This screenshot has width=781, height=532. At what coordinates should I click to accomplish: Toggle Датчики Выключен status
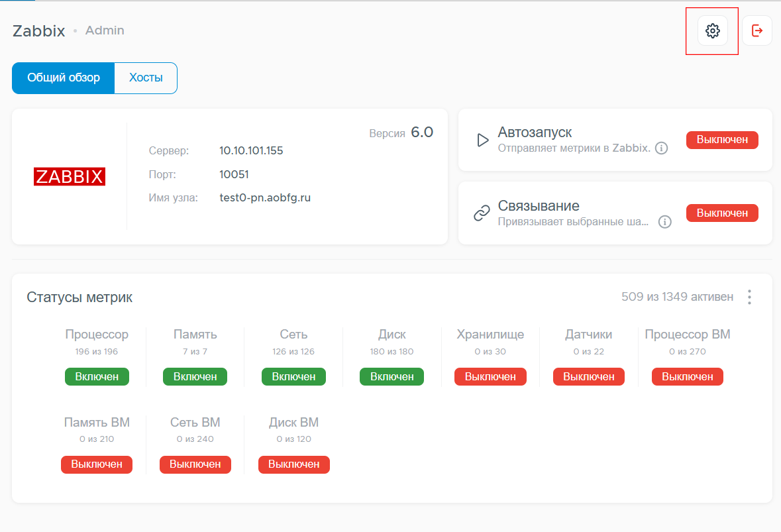point(589,376)
